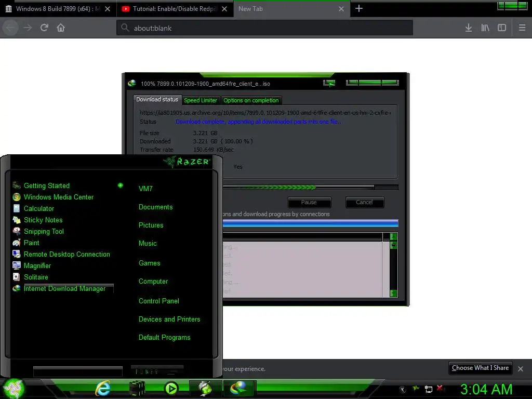Click the Calculator icon in start menu
This screenshot has height=399, width=532.
tap(16, 208)
